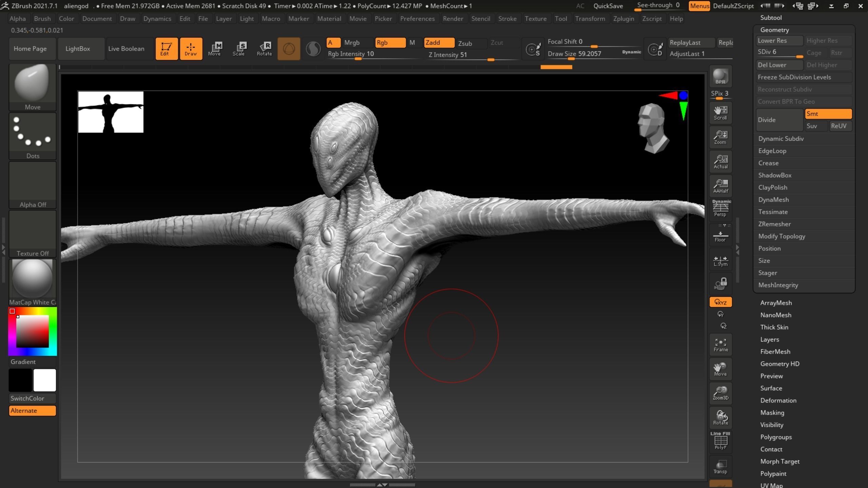Viewport: 868px width, 488px height.
Task: Click the Scroll canvas icon
Action: [x=721, y=113]
